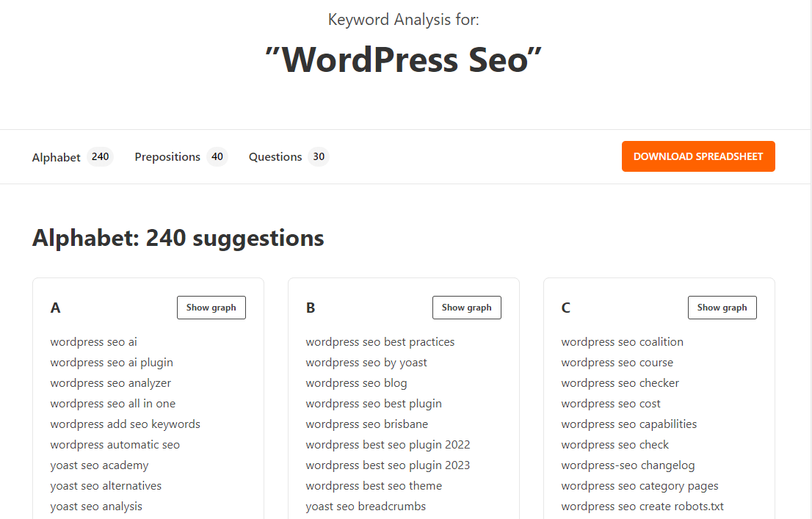Open the 'yoast seo academy' keyword

tap(99, 465)
